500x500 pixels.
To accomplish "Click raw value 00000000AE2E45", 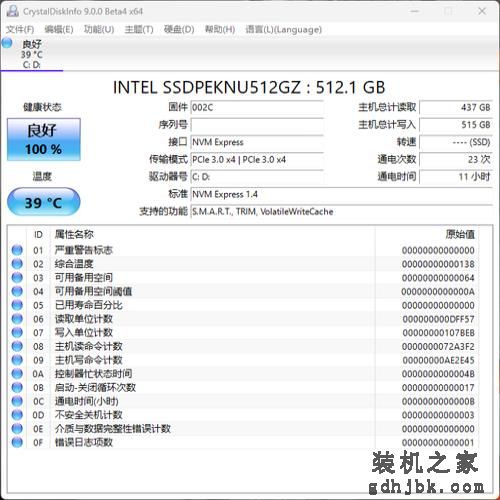I will (438, 360).
